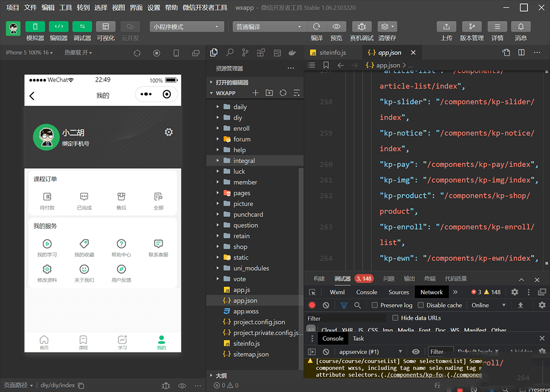Open the Project menu

pyautogui.click(x=13, y=7)
